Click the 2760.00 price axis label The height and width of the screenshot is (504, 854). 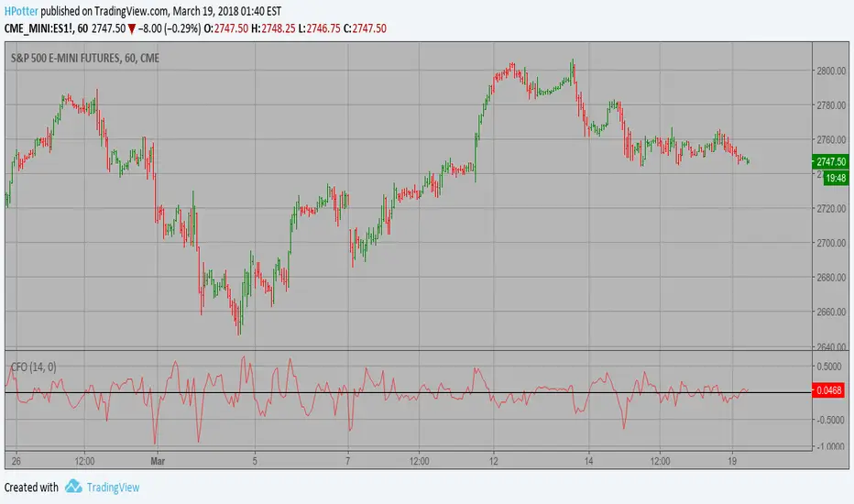pyautogui.click(x=831, y=139)
